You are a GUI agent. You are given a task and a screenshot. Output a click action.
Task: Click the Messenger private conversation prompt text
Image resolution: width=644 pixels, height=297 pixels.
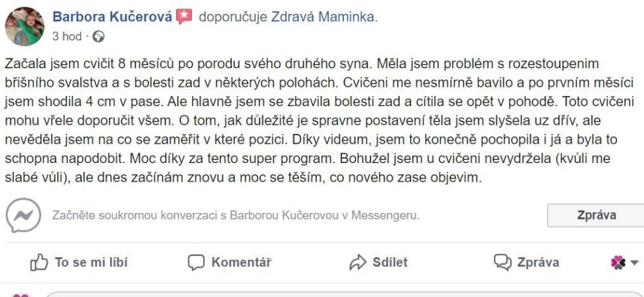(236, 216)
